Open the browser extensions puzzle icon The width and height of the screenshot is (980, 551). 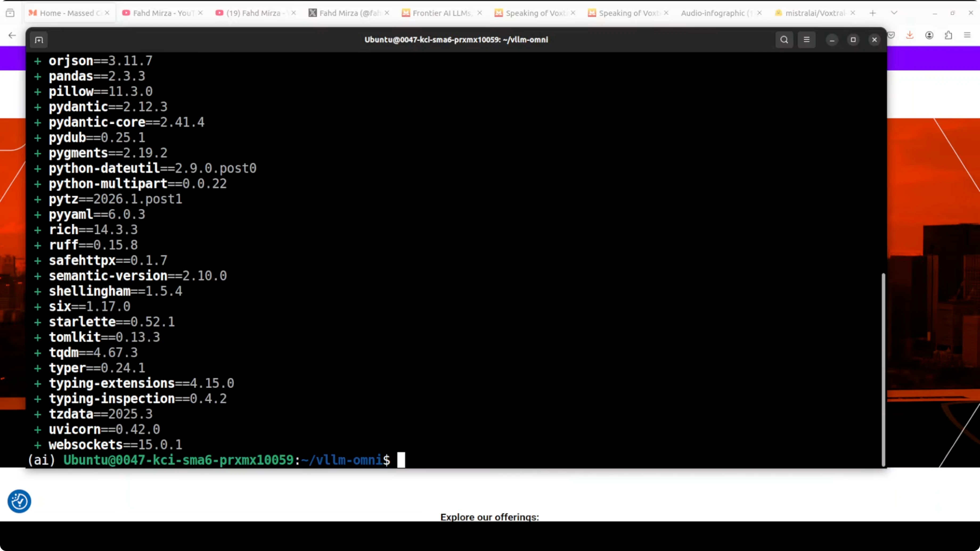click(x=948, y=35)
